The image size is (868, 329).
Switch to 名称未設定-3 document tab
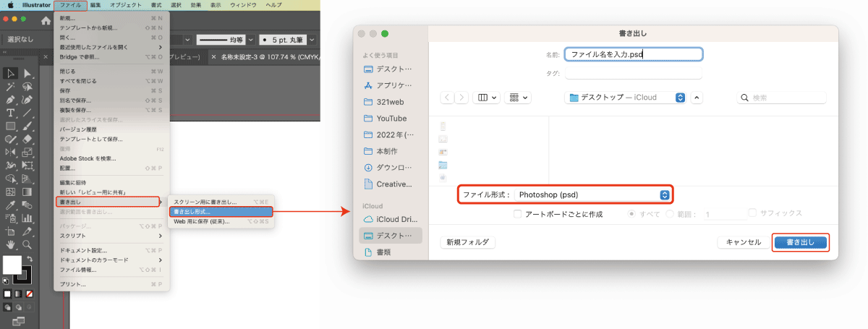[269, 56]
